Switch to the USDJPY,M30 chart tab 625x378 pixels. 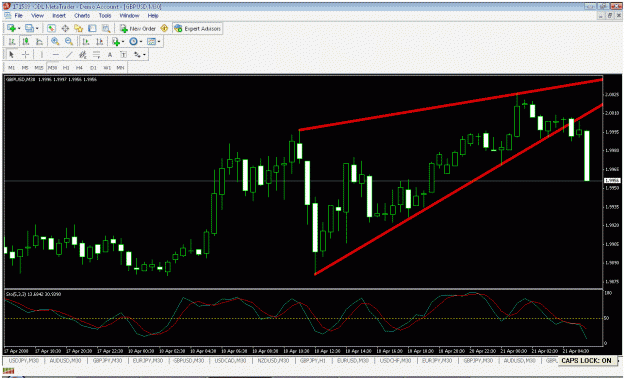[x=24, y=360]
